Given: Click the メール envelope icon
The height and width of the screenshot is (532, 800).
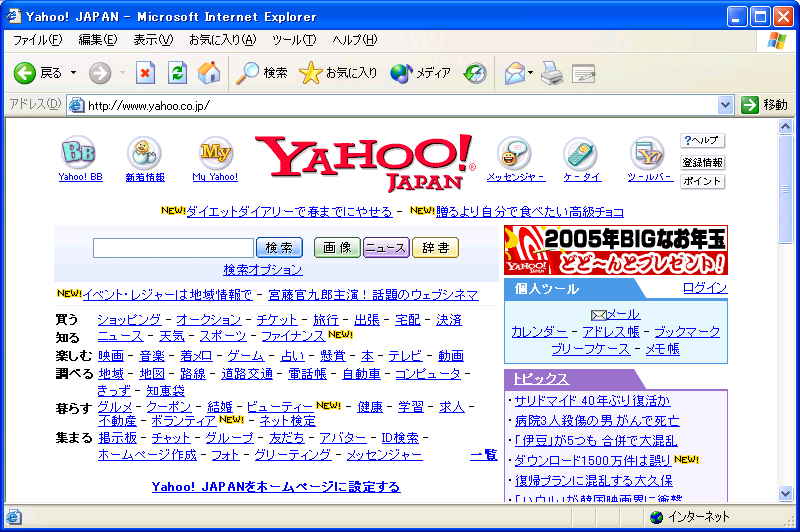Looking at the screenshot, I should click(598, 315).
